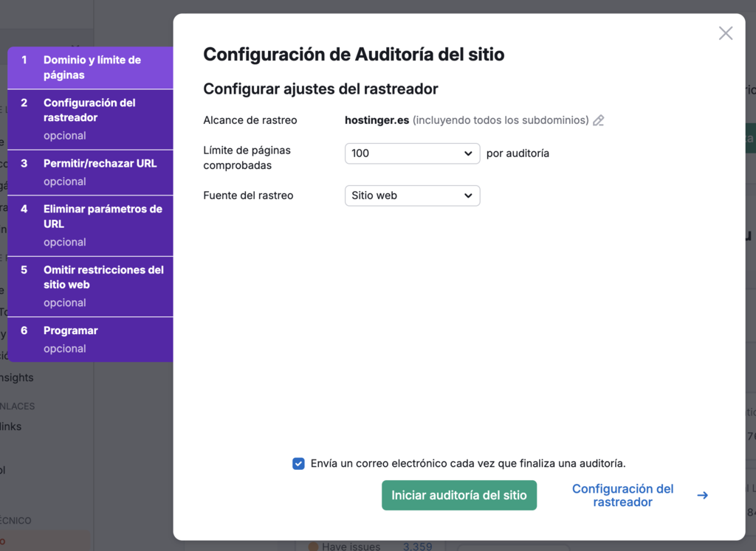Click the arrow icon beside Configuración del rastreador link

point(702,496)
